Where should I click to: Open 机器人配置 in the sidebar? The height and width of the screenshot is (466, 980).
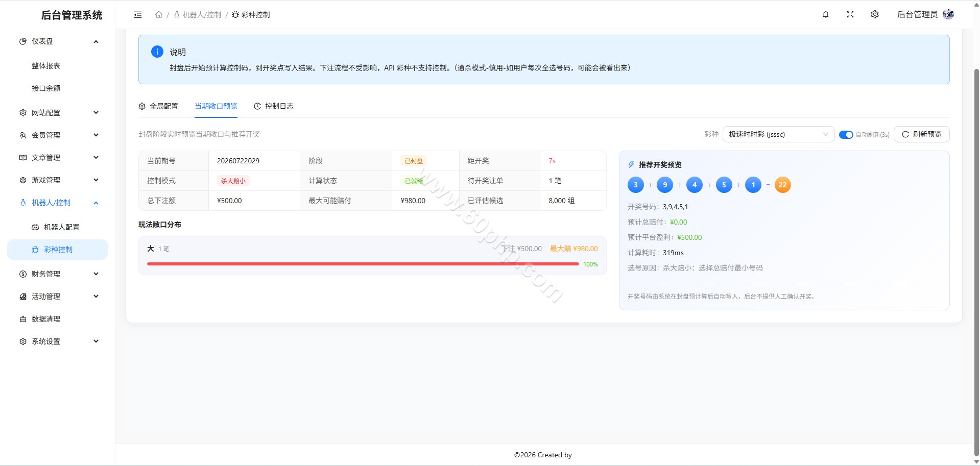tap(57, 227)
